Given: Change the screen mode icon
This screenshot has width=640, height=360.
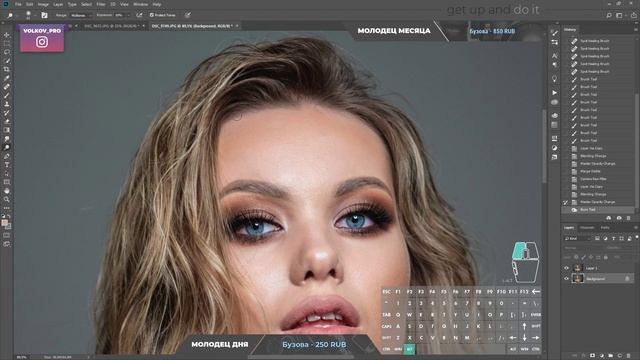Looking at the screenshot, I should point(7,244).
